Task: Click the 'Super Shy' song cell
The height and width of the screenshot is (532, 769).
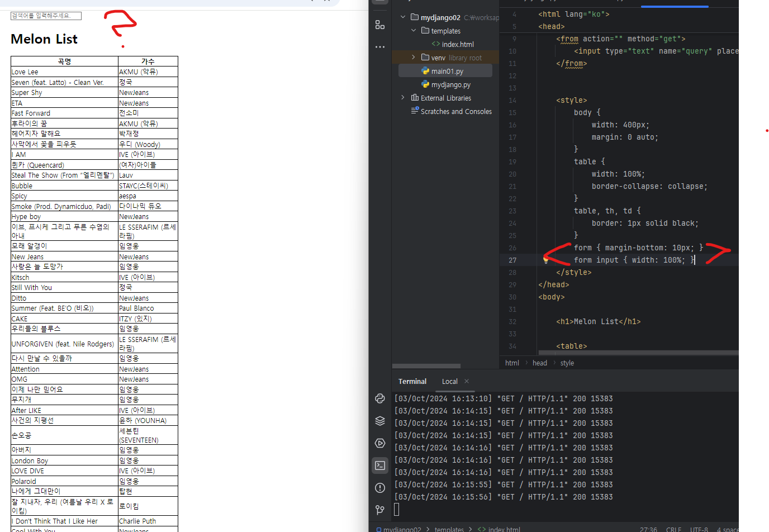Action: click(x=64, y=92)
